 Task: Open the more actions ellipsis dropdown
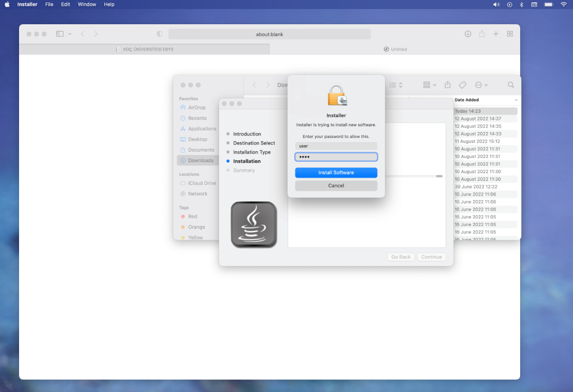click(x=481, y=85)
